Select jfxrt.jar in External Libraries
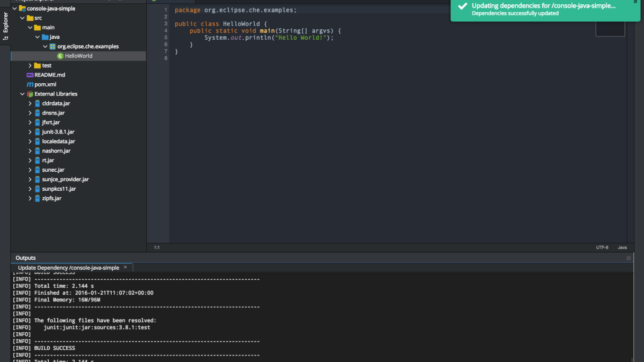644x362 pixels. coord(51,122)
